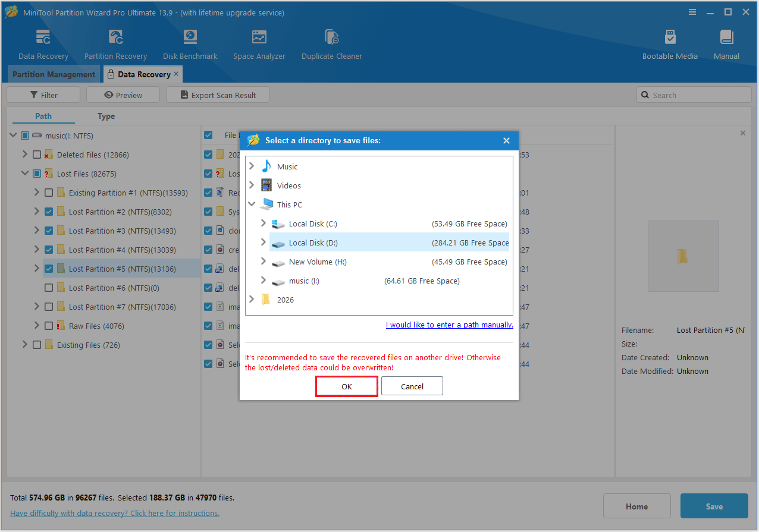The image size is (759, 532).
Task: Toggle the Lost Files (82675) checkbox
Action: (37, 174)
